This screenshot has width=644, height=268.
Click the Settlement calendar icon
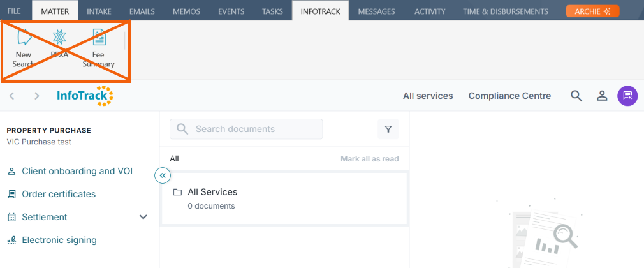[x=11, y=217]
